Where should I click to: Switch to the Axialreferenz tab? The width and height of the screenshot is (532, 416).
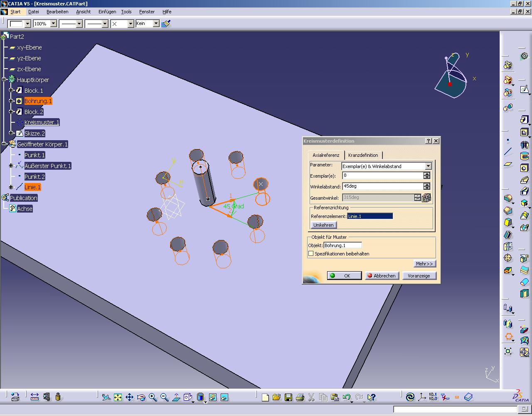(326, 155)
